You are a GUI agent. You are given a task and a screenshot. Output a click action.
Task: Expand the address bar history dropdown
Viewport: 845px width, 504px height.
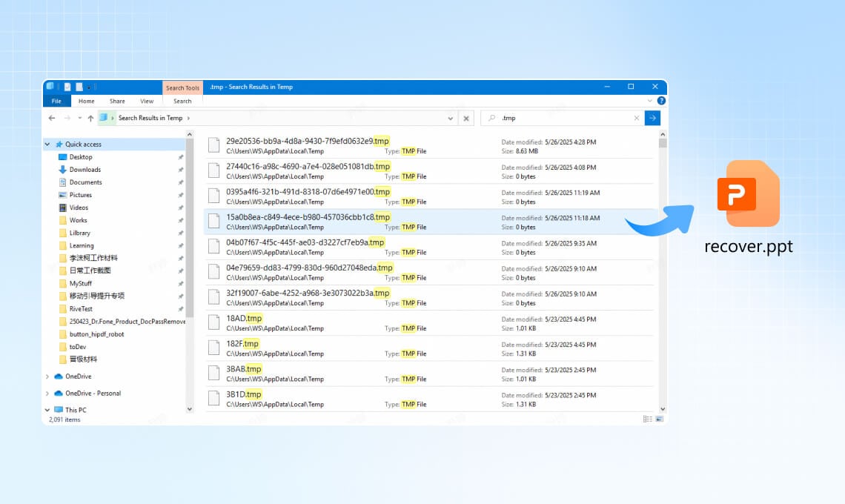tap(451, 118)
